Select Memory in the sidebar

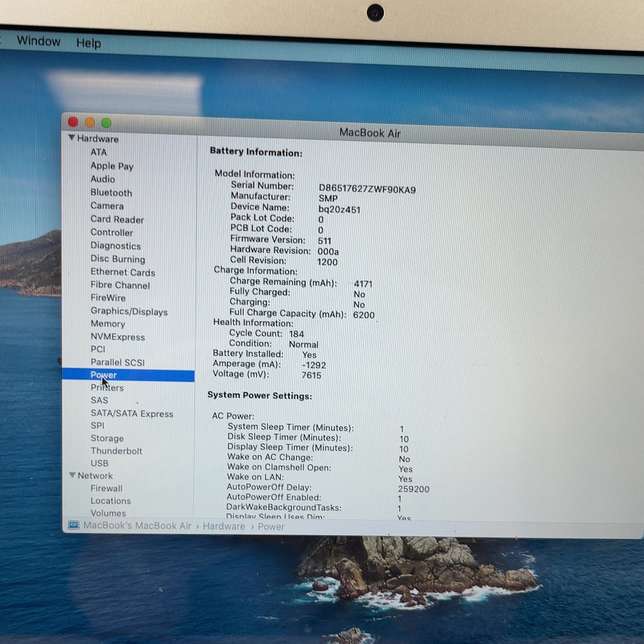click(x=108, y=324)
